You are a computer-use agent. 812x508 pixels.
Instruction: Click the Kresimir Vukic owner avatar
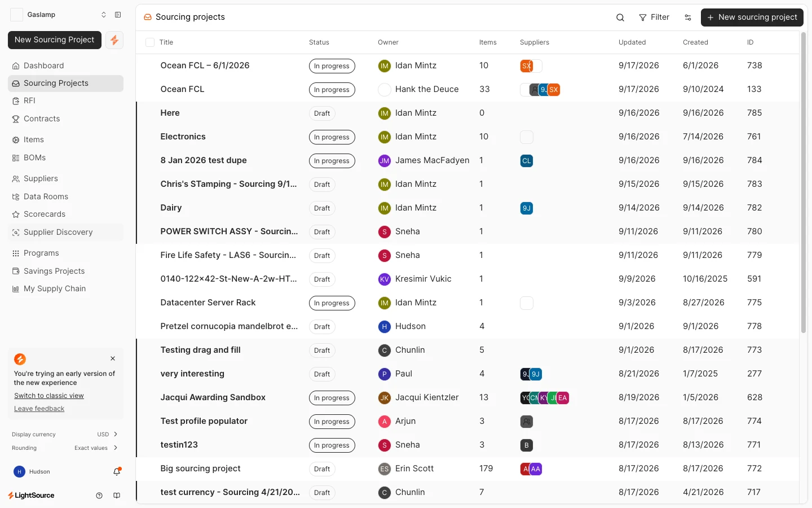[x=385, y=279]
